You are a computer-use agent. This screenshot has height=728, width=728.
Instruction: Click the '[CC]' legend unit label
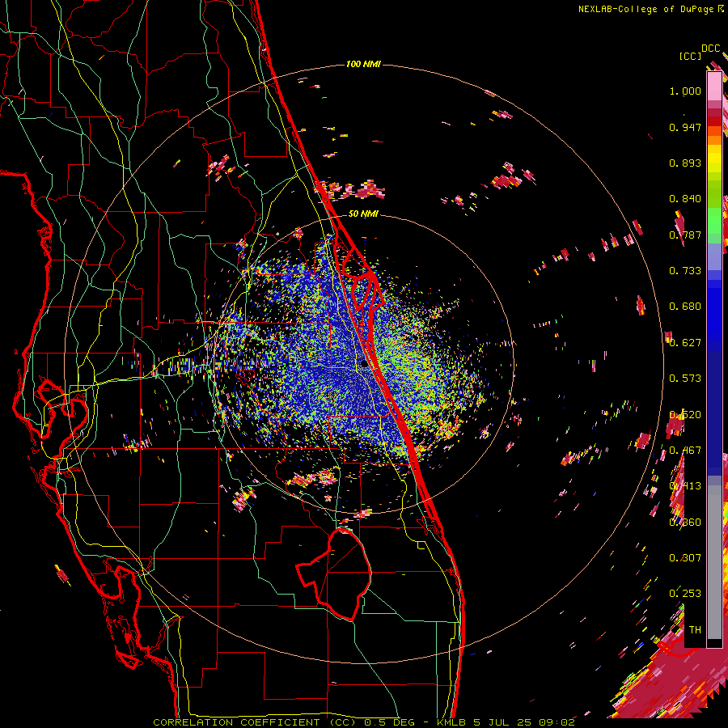690,56
